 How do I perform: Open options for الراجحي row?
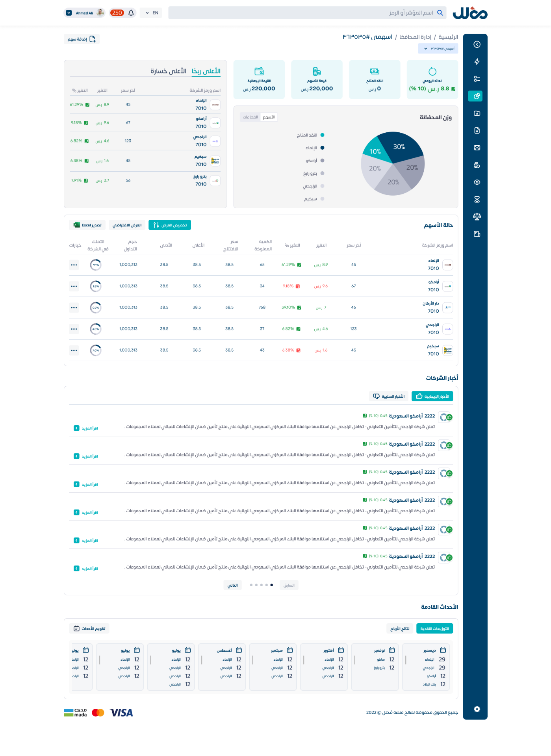[74, 329]
